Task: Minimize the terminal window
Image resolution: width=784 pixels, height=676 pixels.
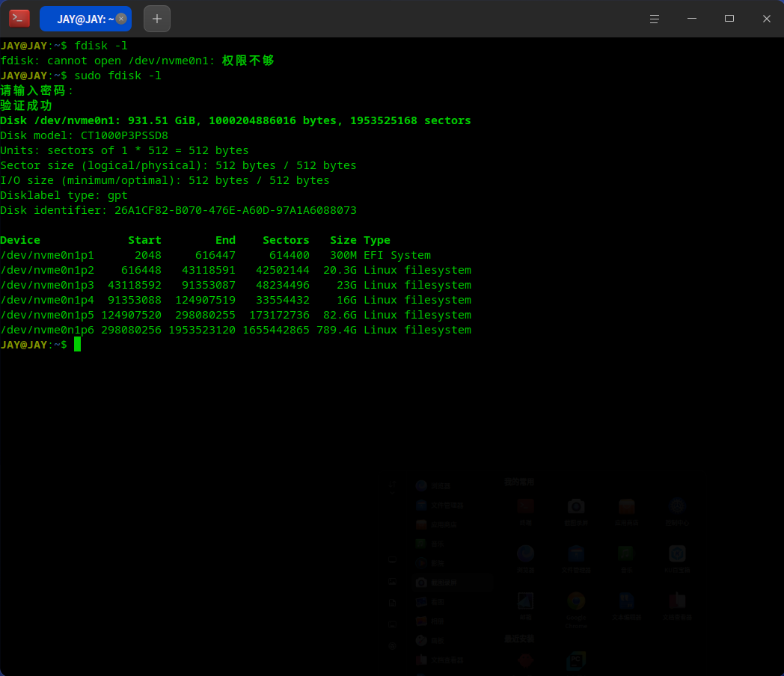Action: tap(691, 19)
